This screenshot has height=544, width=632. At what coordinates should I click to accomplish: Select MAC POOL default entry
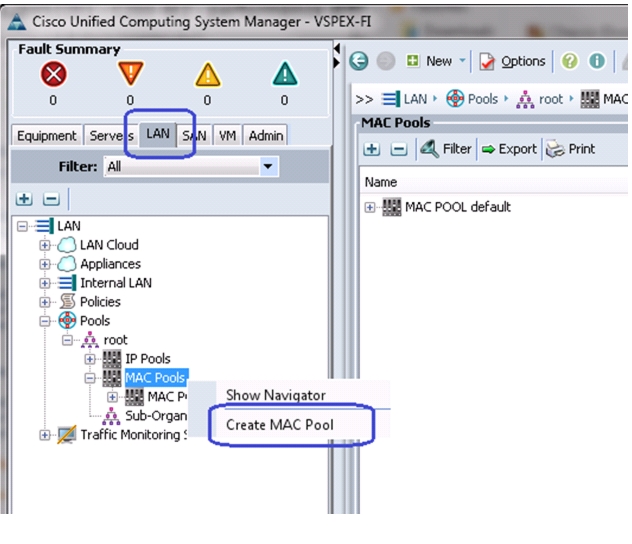tap(457, 207)
